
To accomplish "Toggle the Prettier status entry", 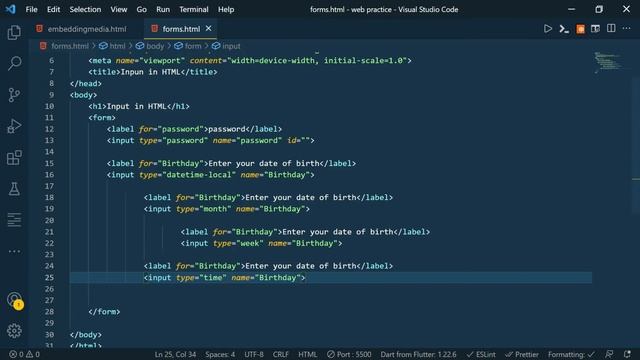I will 522,354.
